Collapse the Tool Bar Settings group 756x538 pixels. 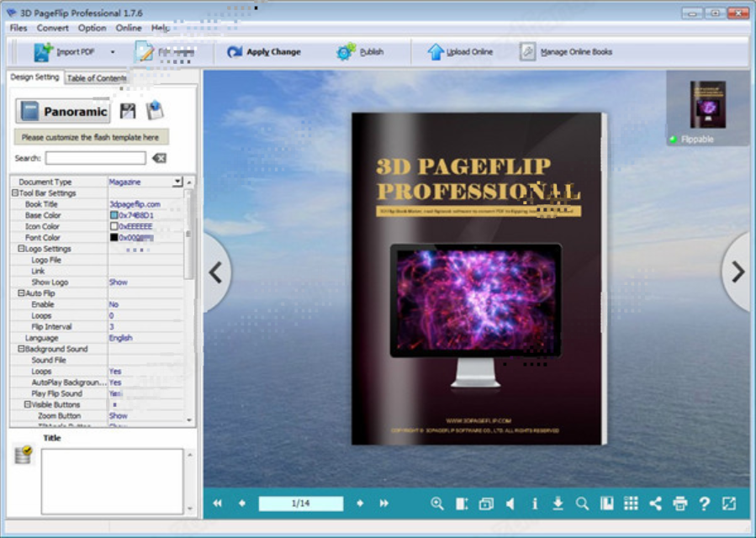[x=15, y=193]
